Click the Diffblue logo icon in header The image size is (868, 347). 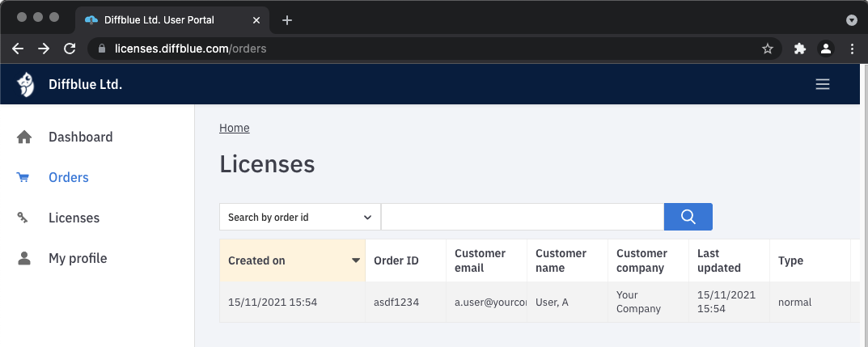(x=26, y=84)
